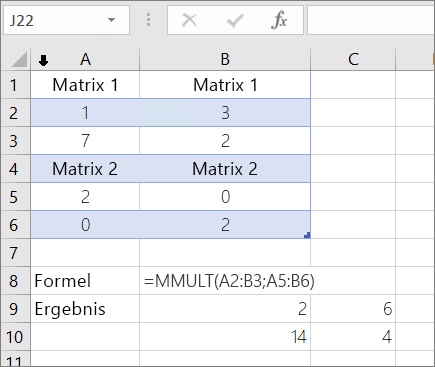The width and height of the screenshot is (435, 367).
Task: Click the Insert Function fx icon
Action: point(279,20)
